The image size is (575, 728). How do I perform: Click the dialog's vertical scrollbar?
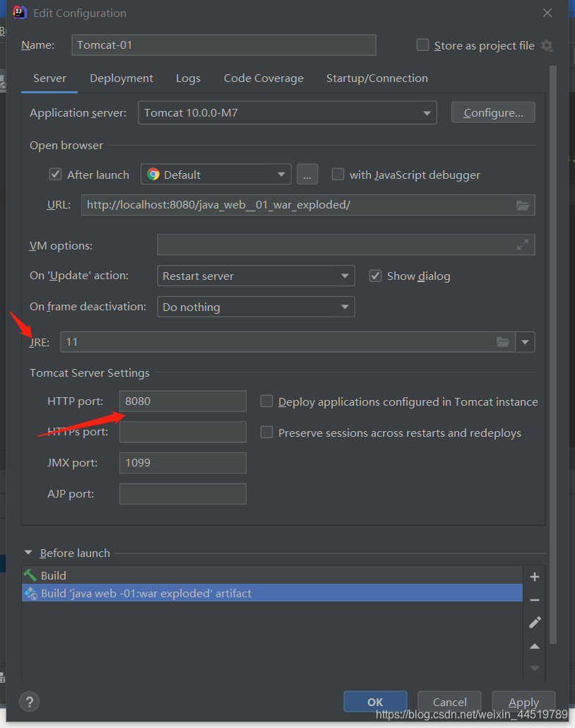tap(552, 354)
